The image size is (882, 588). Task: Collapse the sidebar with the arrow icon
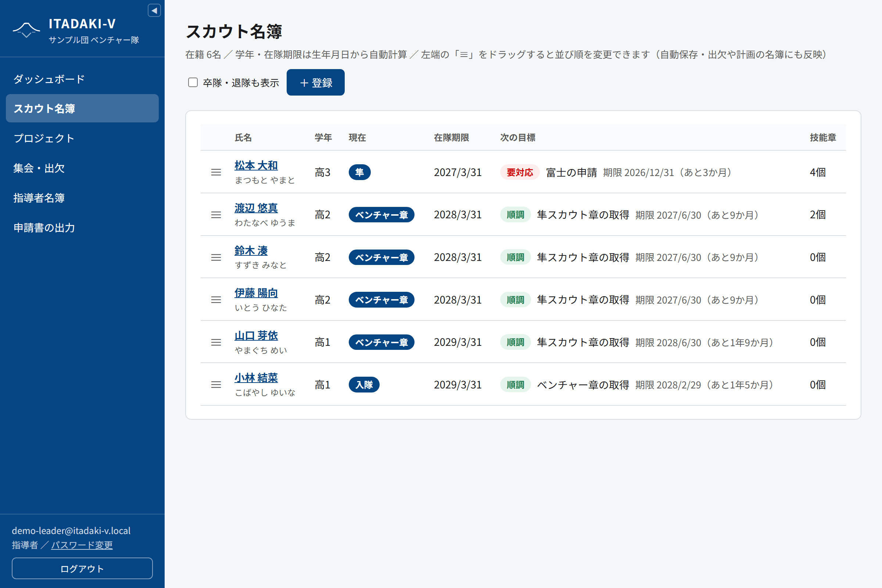pos(154,11)
